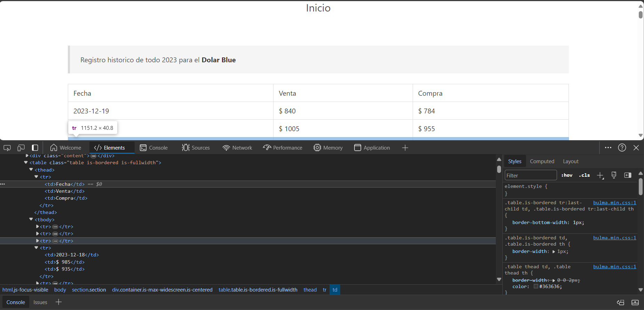The width and height of the screenshot is (644, 310).
Task: Toggle computed styles sidebar icon
Action: point(628,175)
